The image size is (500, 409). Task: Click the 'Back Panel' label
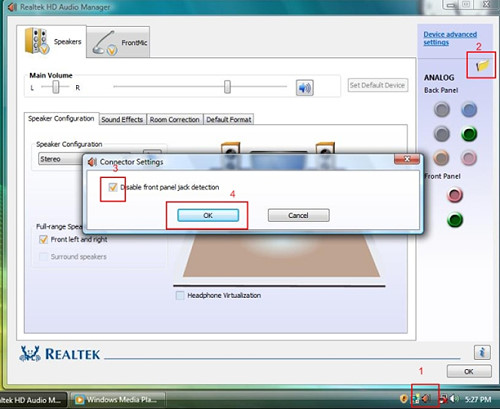tap(441, 90)
